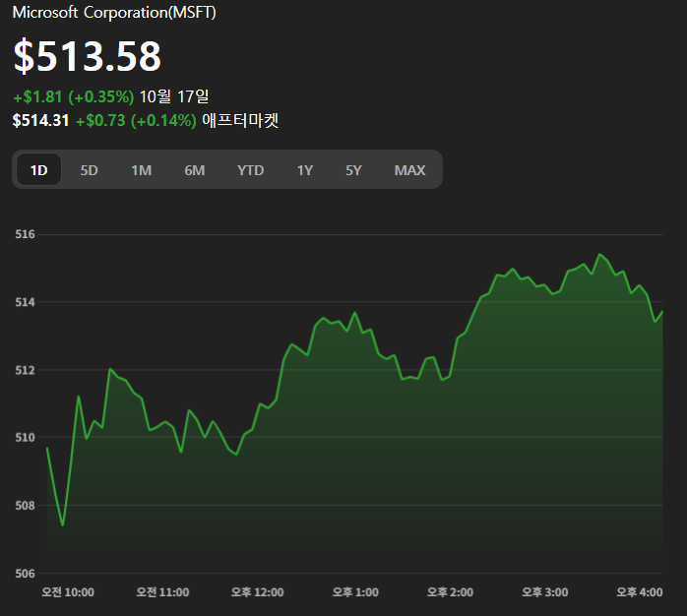Click the 오후 2:00 time axis label
The width and height of the screenshot is (687, 616).
(x=450, y=592)
